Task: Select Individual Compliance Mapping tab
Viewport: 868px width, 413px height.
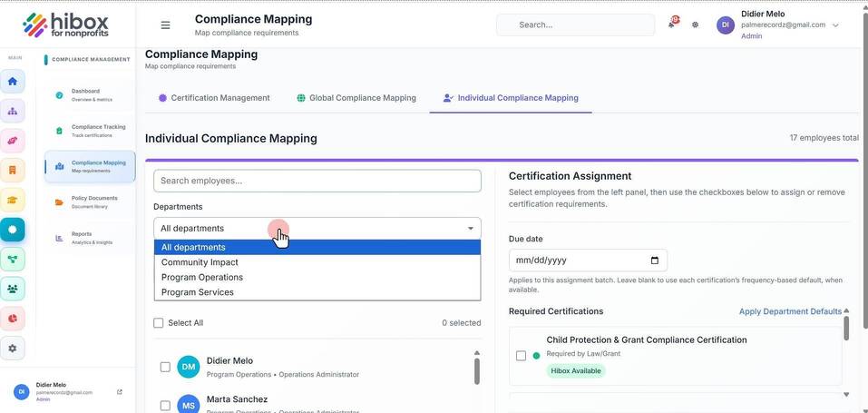Action: click(x=511, y=98)
